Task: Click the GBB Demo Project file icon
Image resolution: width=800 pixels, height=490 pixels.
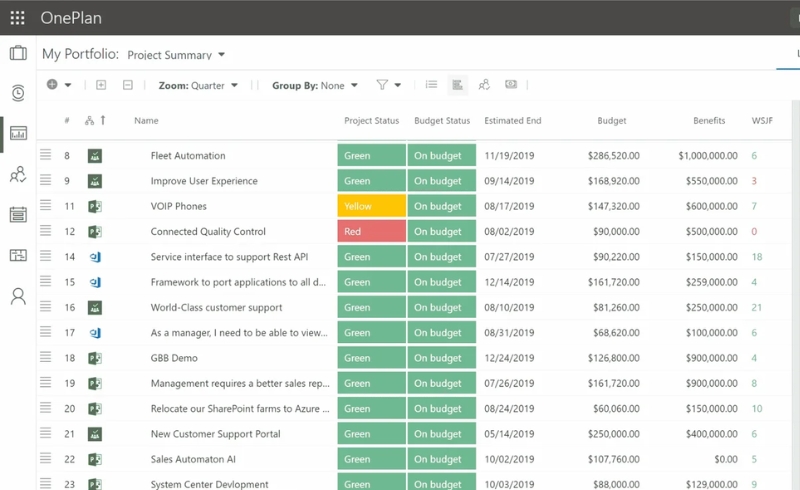Action: (94, 358)
